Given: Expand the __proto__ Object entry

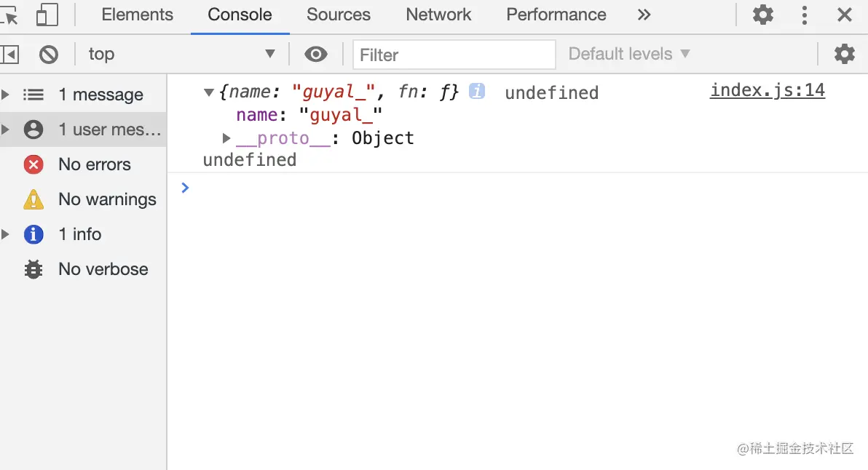Looking at the screenshot, I should tap(226, 138).
